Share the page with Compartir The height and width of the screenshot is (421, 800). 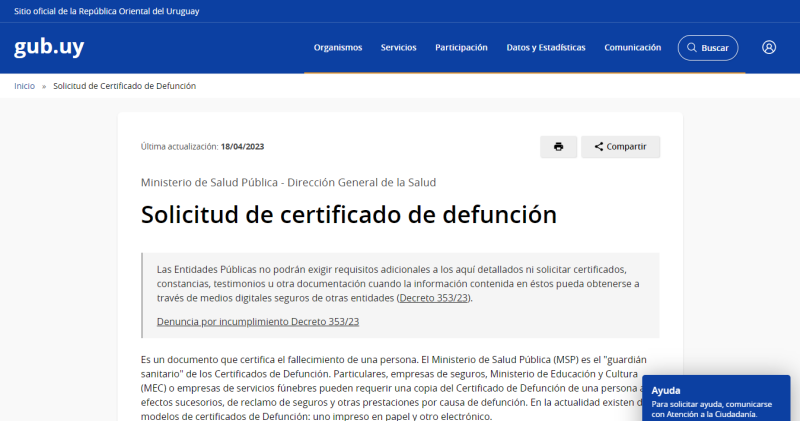tap(620, 147)
